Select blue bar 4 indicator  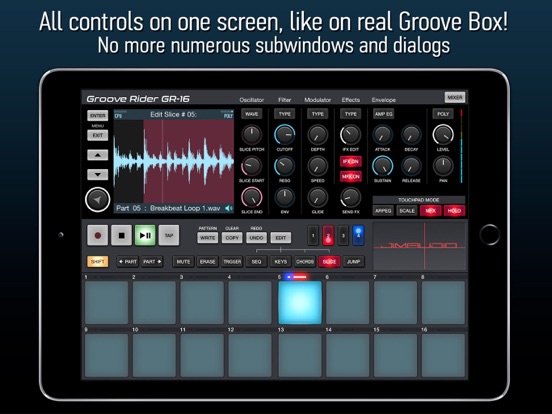coord(358,236)
